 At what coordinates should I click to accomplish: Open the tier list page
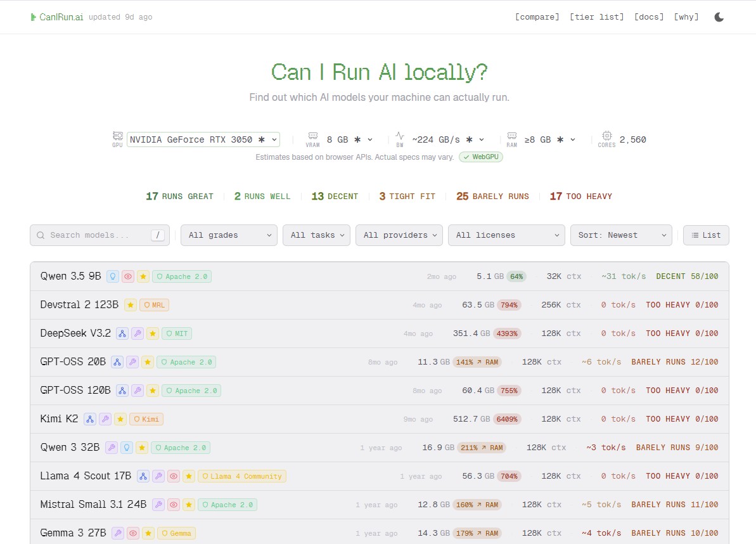[x=596, y=17]
